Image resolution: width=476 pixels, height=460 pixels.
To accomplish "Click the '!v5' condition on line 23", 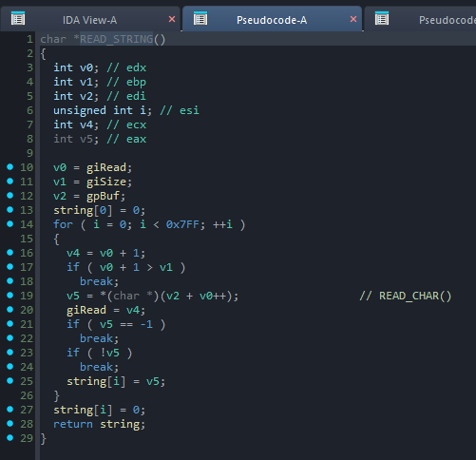I will (109, 353).
